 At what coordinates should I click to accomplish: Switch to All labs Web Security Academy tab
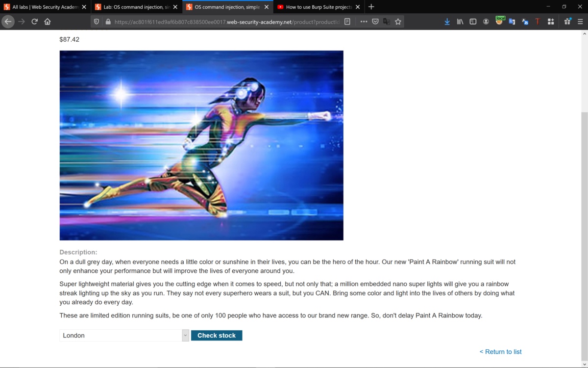[x=46, y=7]
